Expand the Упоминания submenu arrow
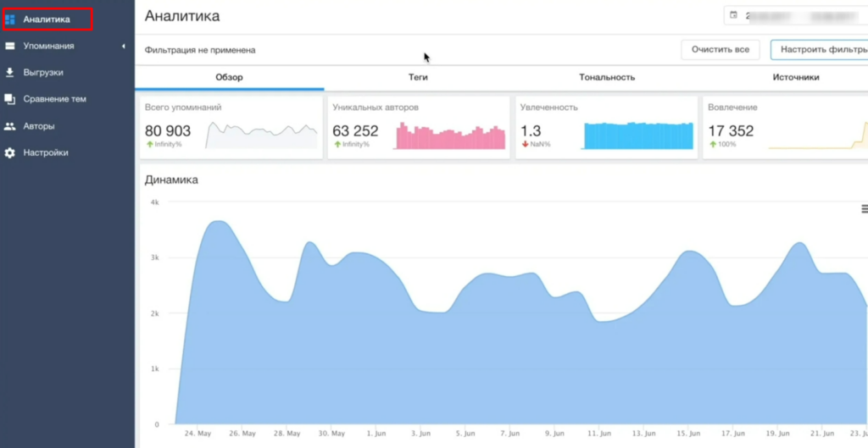The image size is (868, 448). [124, 47]
